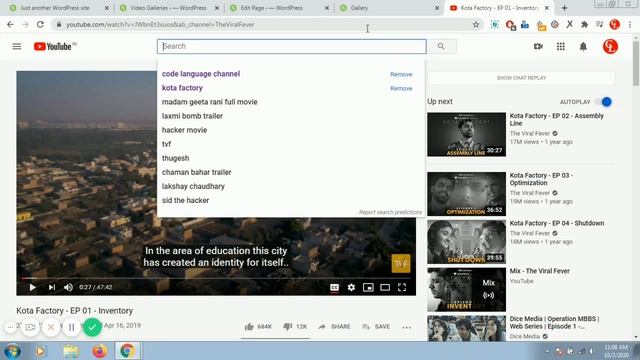Open File Explorer from taskbar
Viewport: 640px width, 360px height.
click(71, 351)
